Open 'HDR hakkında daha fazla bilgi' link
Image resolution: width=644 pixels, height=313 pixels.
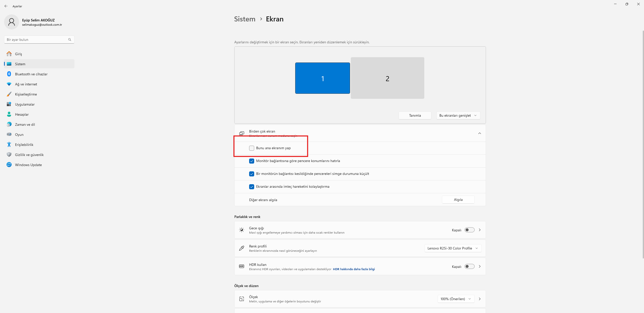point(354,269)
